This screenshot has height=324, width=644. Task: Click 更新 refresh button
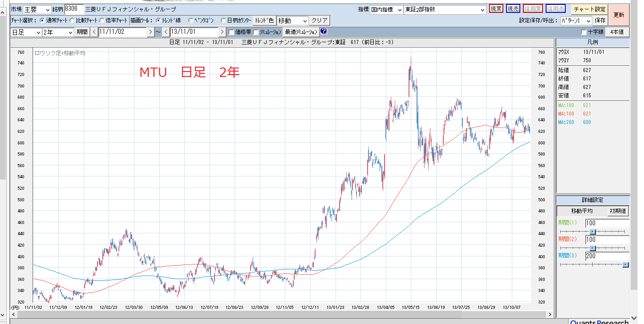[619, 15]
